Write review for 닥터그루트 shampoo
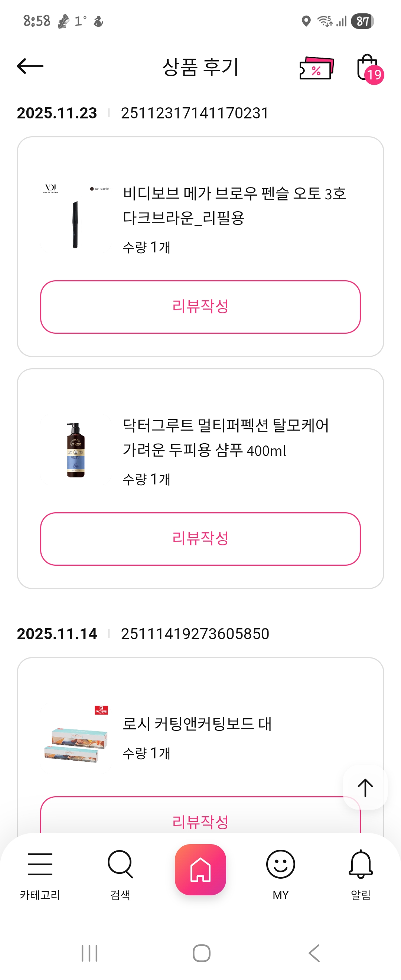401x980 pixels. point(200,539)
